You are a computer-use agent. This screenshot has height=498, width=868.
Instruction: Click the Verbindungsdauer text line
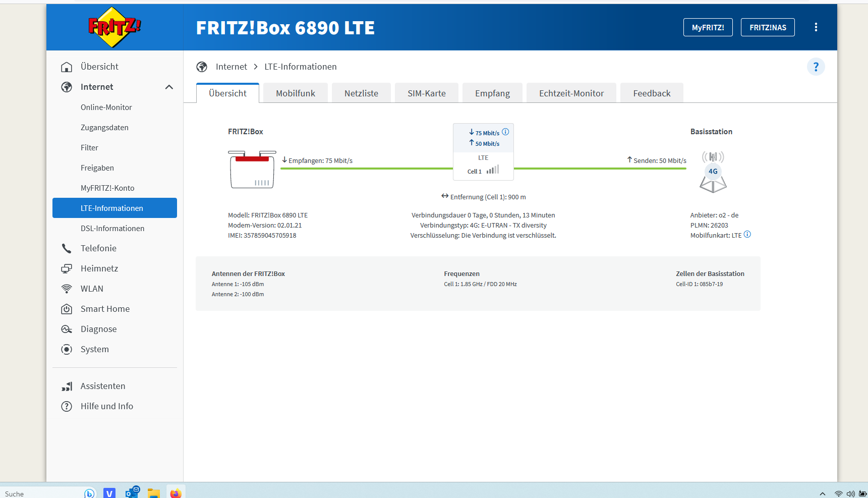[483, 215]
